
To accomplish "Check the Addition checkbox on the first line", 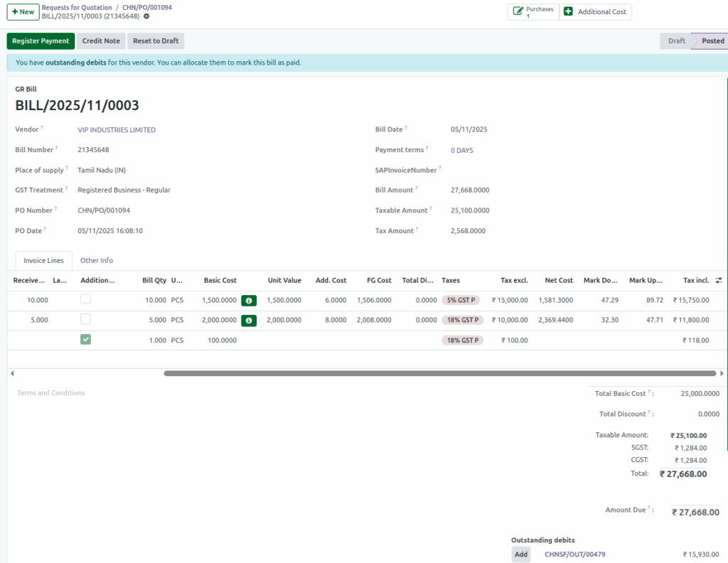I will tap(85, 299).
